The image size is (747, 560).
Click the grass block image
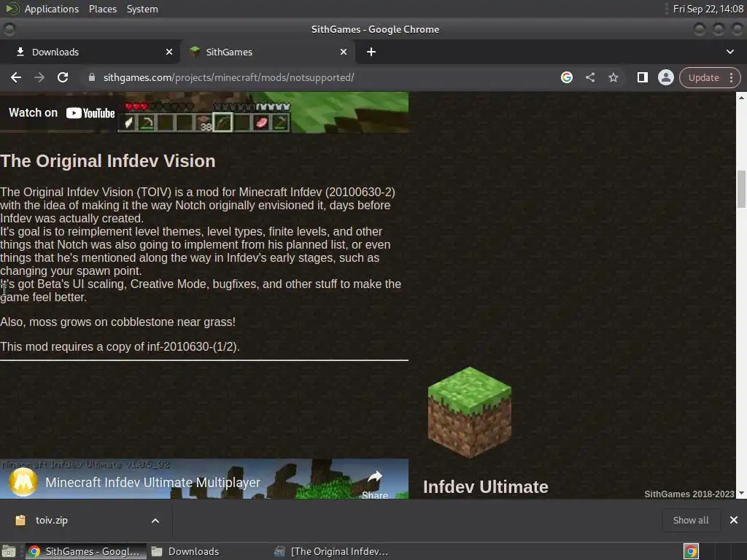pos(470,413)
